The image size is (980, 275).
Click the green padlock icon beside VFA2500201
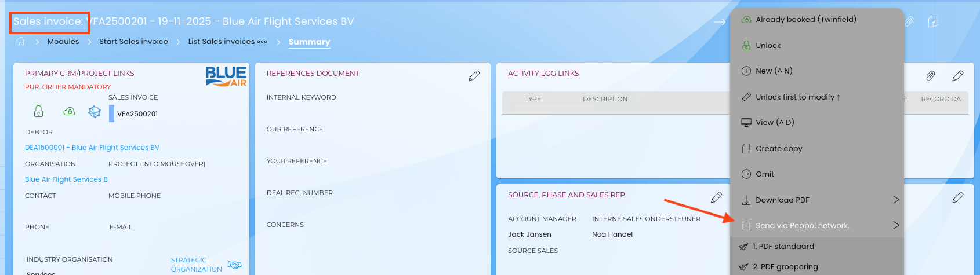[38, 111]
